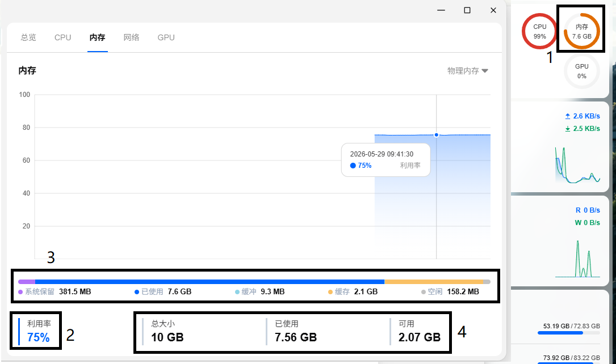
Task: Click the 总大小 10 GB value
Action: (167, 337)
